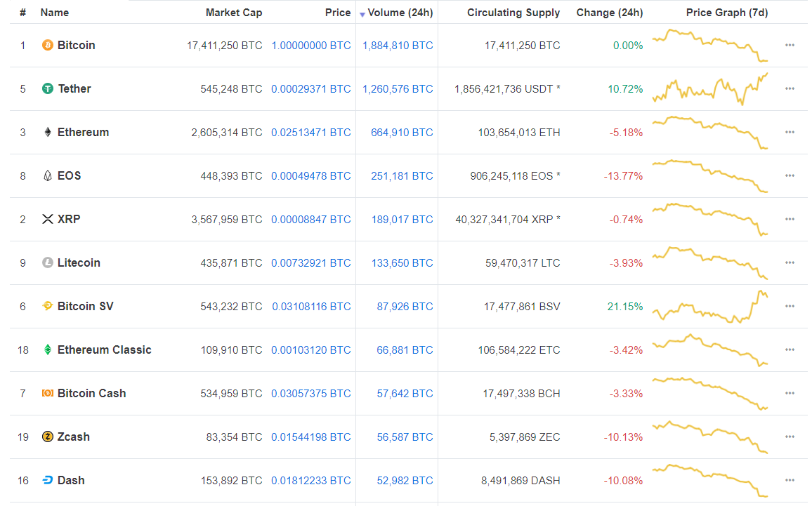This screenshot has height=506, width=812.
Task: Open the three-dot menu for Bitcoin row
Action: (790, 46)
